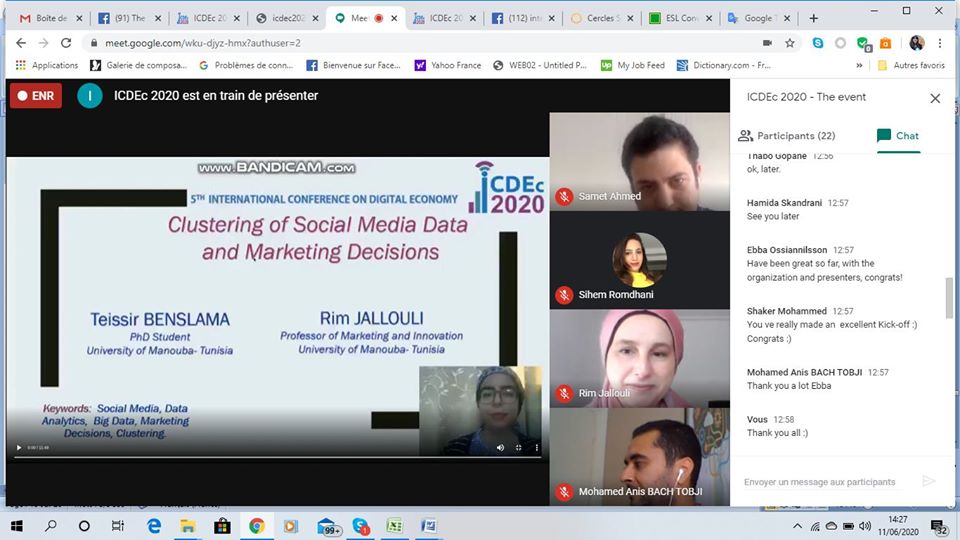Viewport: 960px width, 540px height.
Task: Switch to the Facebook (91) tab
Action: pos(130,18)
